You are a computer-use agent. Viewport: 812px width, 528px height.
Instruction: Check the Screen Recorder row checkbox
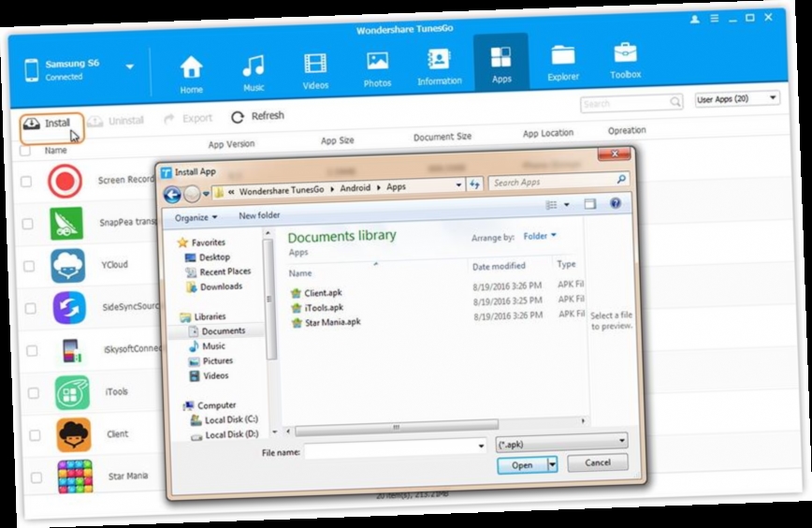pyautogui.click(x=26, y=182)
